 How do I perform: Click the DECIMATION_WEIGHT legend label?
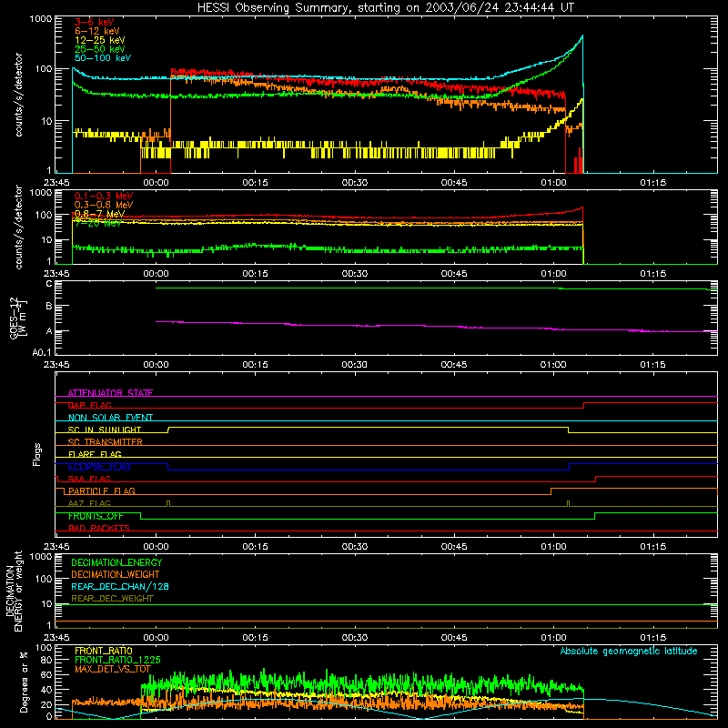[116, 575]
